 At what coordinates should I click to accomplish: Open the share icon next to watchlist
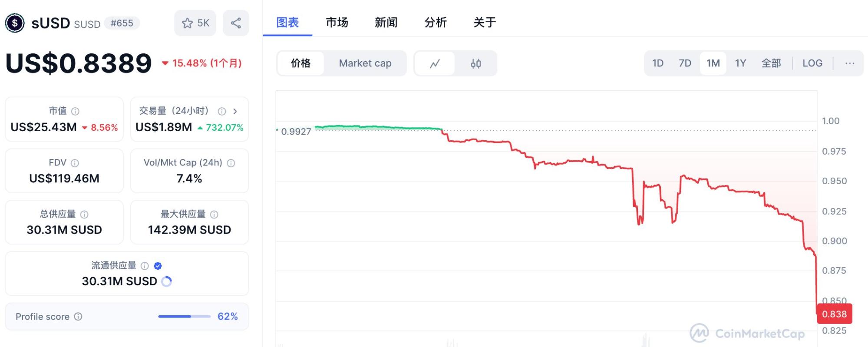(235, 23)
